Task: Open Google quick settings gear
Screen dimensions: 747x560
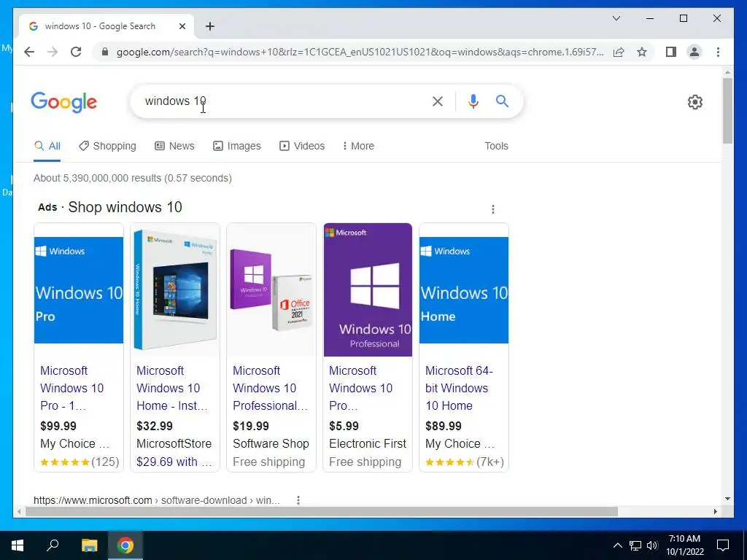Action: tap(695, 102)
